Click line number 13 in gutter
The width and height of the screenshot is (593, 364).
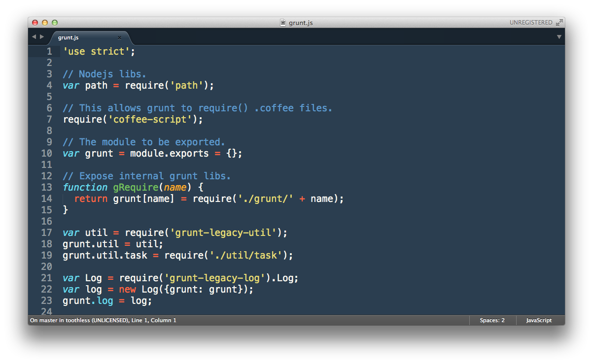[46, 187]
